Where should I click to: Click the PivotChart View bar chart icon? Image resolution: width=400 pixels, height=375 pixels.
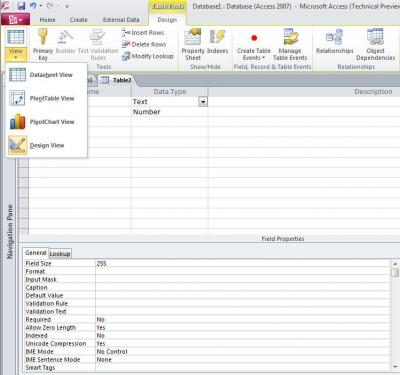pyautogui.click(x=17, y=122)
